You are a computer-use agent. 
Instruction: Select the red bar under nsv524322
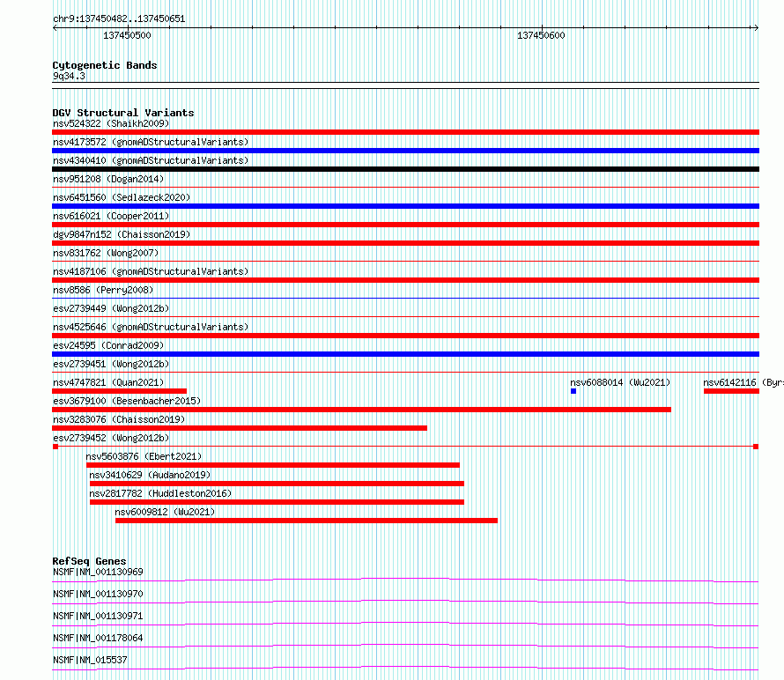pos(405,132)
